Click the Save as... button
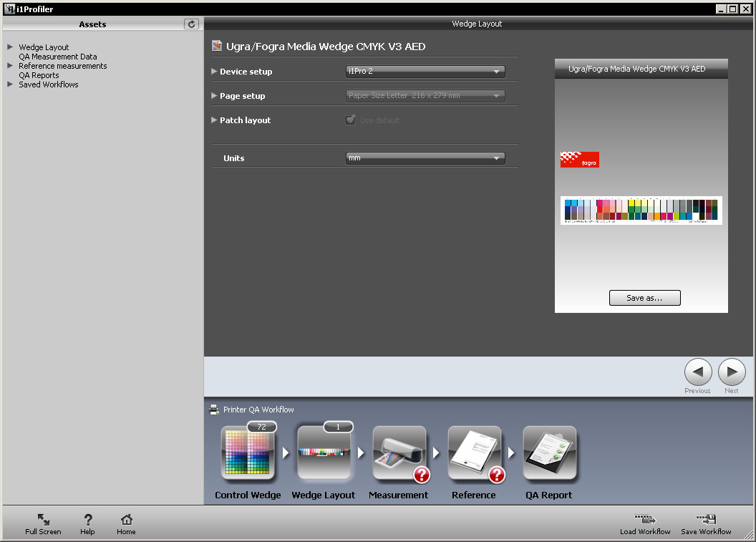The image size is (756, 542). pos(644,298)
